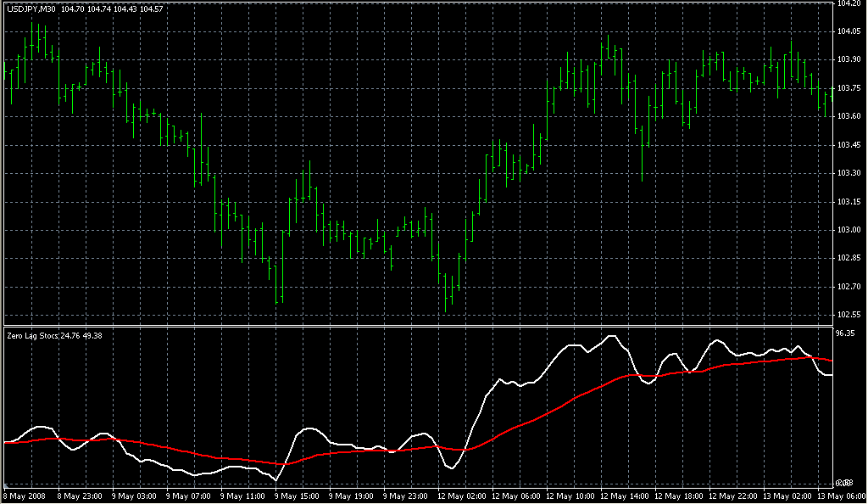
Task: Select the 12 May 06:00 time label
Action: tap(516, 496)
